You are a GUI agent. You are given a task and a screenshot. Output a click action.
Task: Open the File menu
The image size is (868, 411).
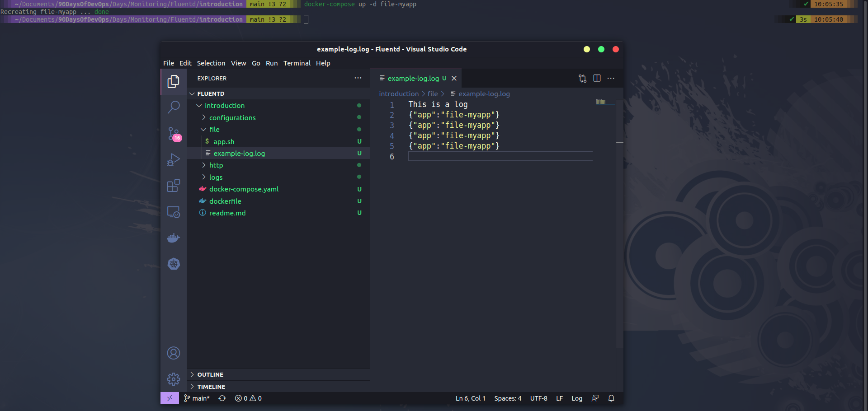[169, 63]
